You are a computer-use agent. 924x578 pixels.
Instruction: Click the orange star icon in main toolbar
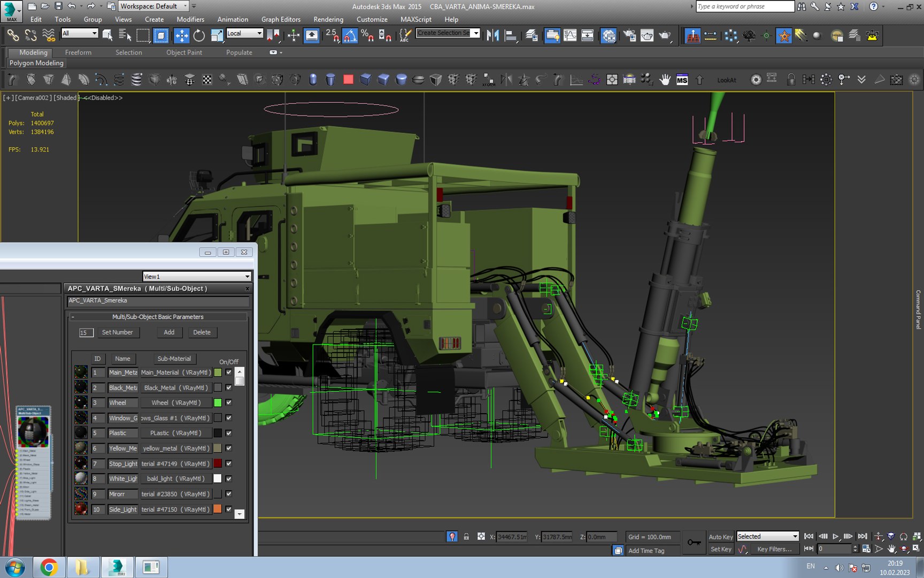784,35
